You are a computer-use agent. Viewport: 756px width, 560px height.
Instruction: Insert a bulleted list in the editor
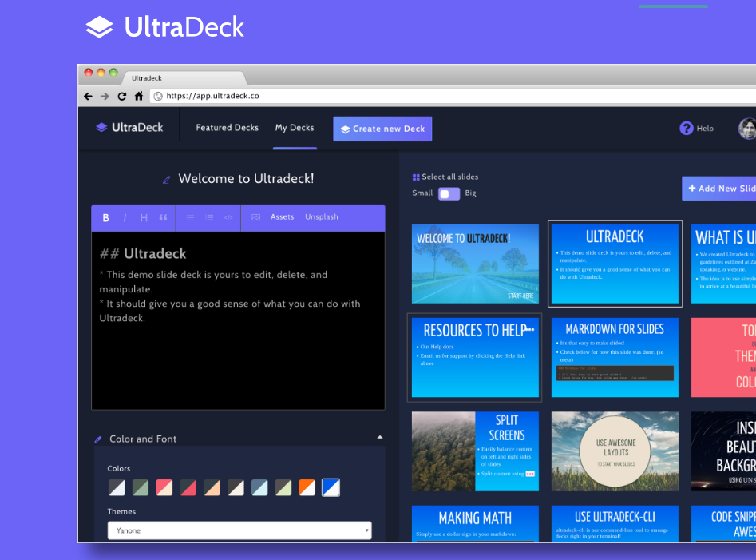191,217
